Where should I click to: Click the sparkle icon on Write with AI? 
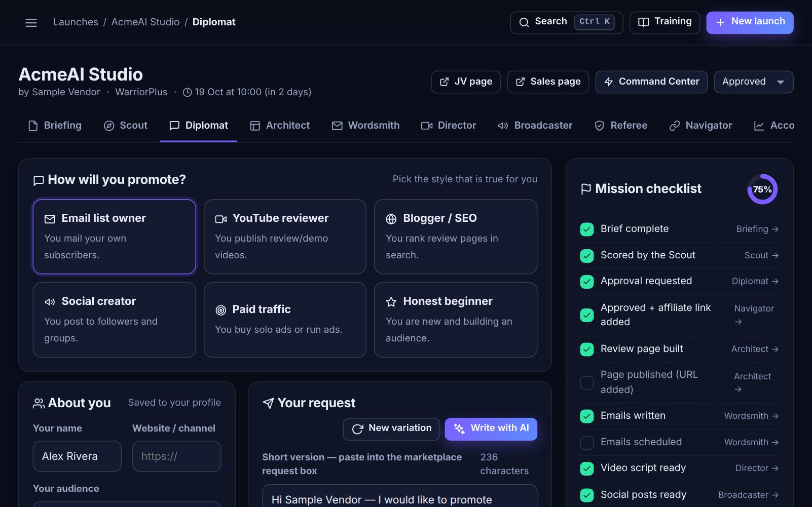tap(459, 429)
